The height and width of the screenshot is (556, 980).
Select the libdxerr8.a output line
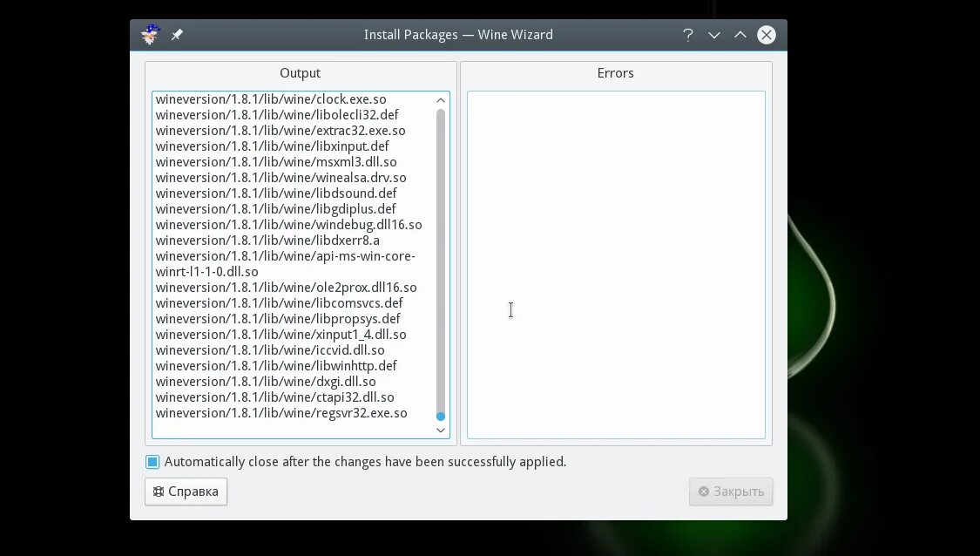[267, 241]
